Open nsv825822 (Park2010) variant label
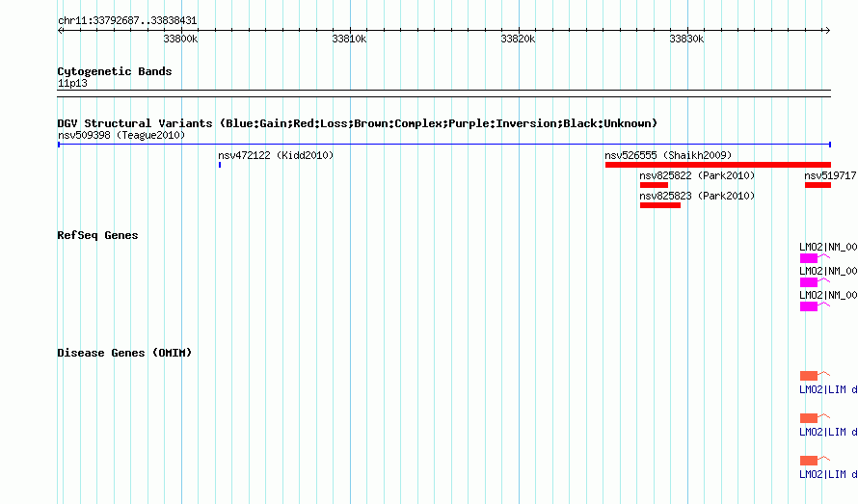858x504 pixels. click(x=697, y=175)
